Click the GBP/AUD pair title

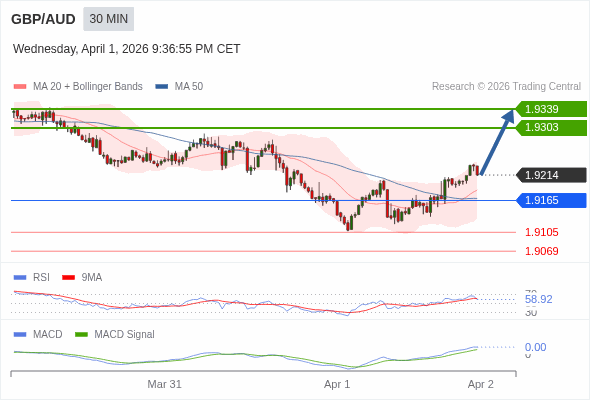(43, 19)
